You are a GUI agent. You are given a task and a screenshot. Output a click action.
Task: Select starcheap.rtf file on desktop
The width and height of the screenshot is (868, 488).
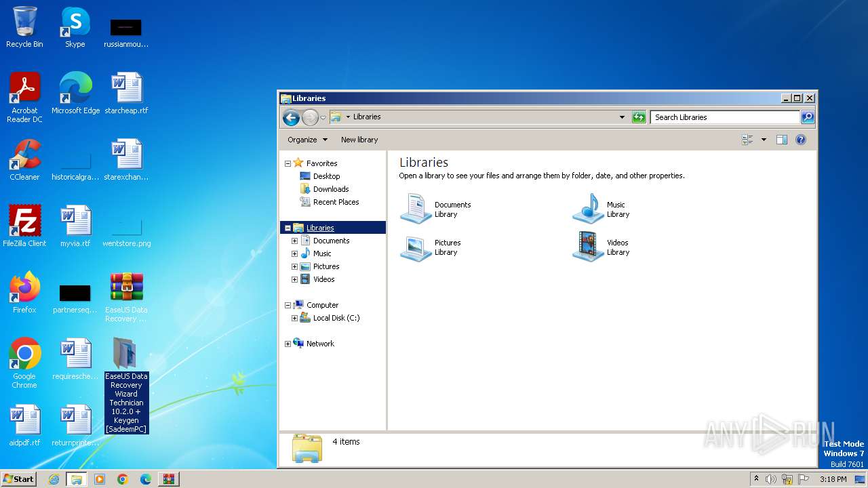click(x=126, y=94)
